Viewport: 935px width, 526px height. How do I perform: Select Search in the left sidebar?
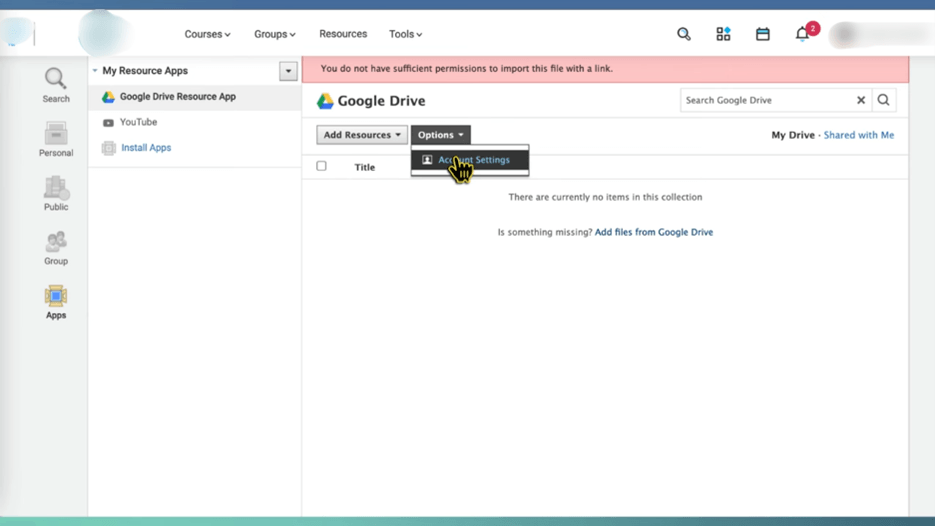(x=55, y=85)
